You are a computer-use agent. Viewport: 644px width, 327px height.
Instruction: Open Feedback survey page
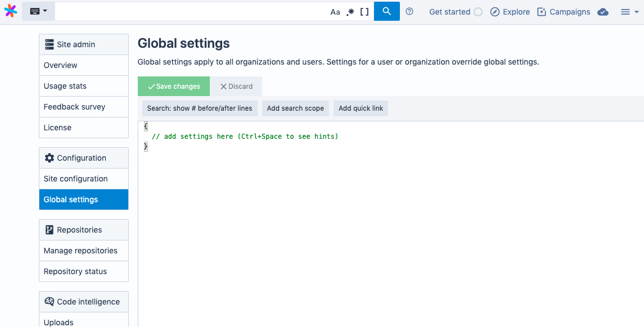point(84,107)
